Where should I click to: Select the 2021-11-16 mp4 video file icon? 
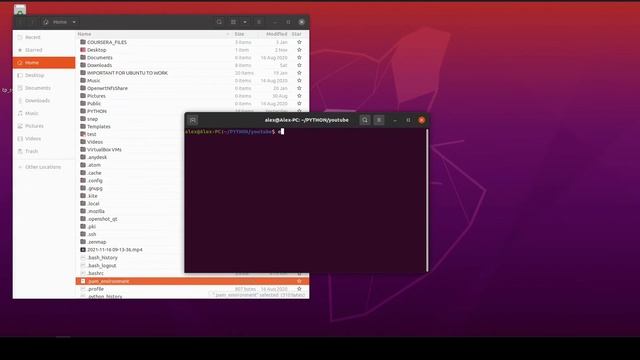tap(83, 249)
